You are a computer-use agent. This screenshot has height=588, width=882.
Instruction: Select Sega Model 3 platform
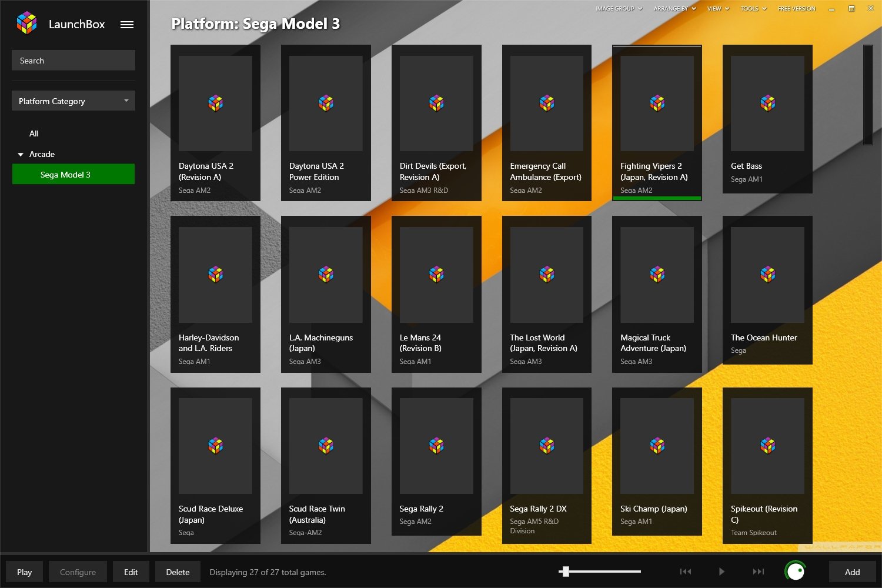click(x=73, y=174)
